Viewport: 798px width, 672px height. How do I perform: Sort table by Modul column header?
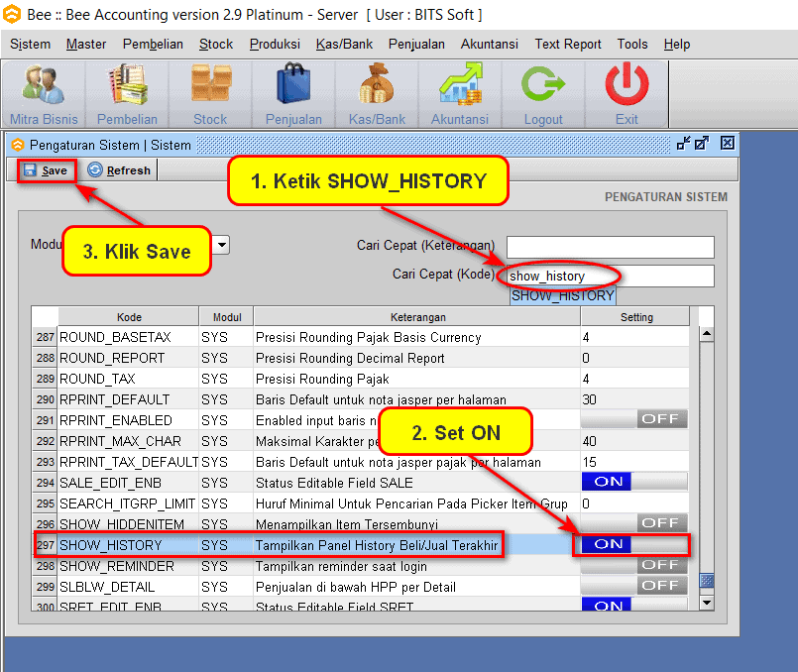226,317
